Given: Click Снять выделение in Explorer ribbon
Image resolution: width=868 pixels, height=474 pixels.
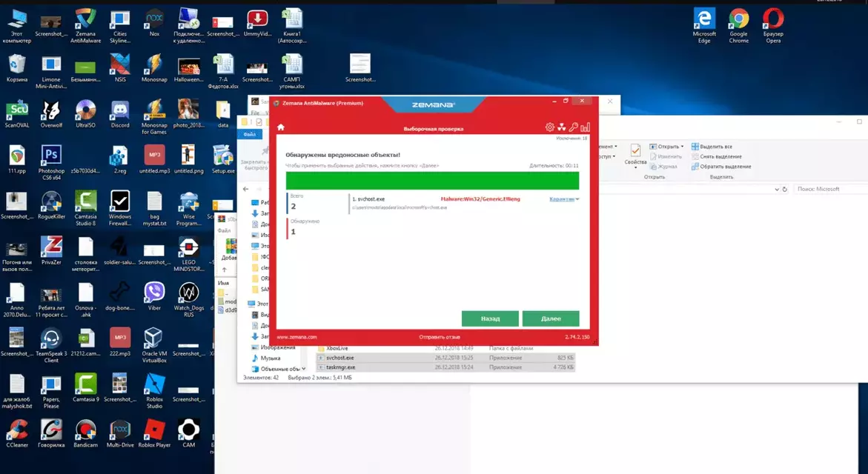Looking at the screenshot, I should 716,156.
